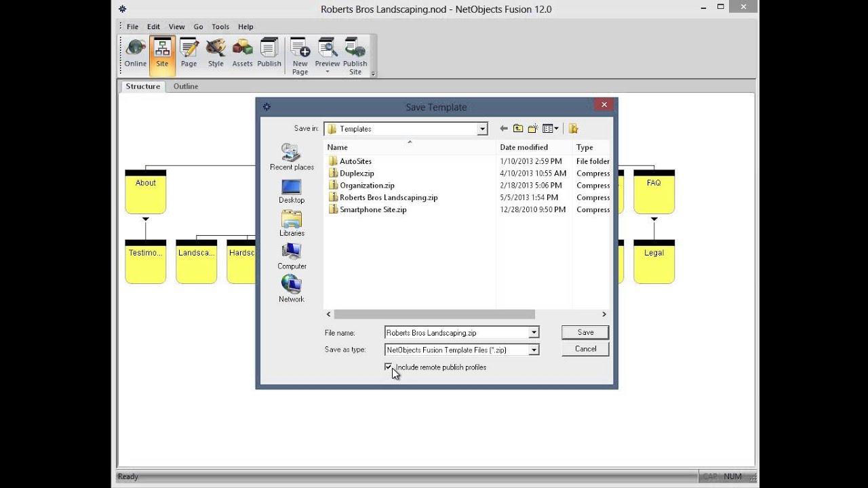Add a New Page from toolbar
Screen dimensions: 868x488
click(300, 56)
